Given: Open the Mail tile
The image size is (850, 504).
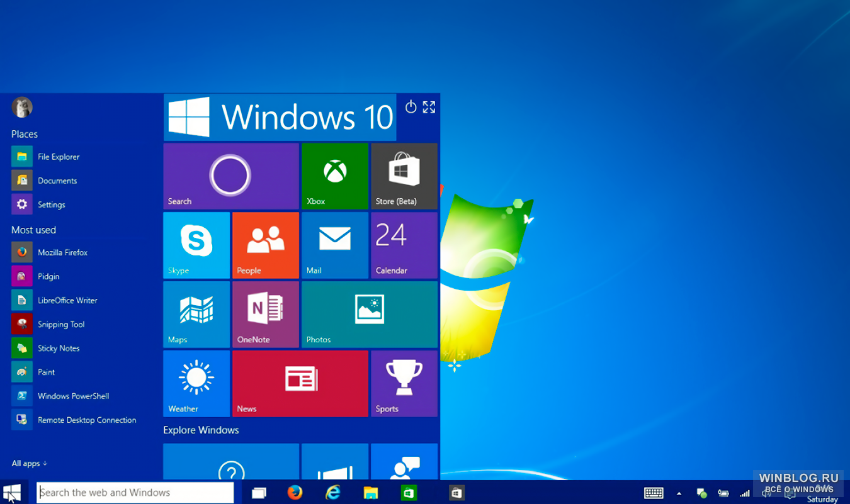Looking at the screenshot, I should (335, 245).
